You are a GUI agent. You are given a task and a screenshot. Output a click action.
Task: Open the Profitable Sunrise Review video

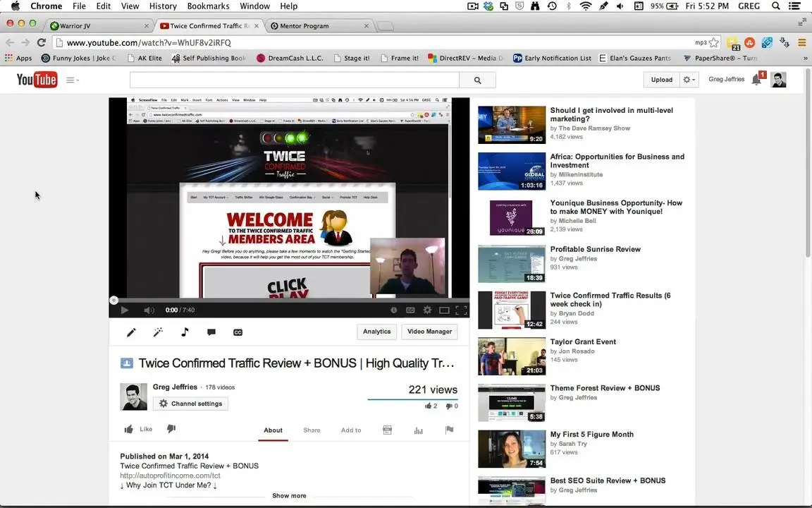click(596, 249)
